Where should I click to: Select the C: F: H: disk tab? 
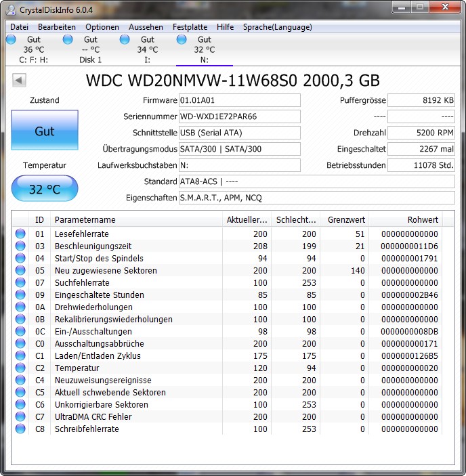33,49
